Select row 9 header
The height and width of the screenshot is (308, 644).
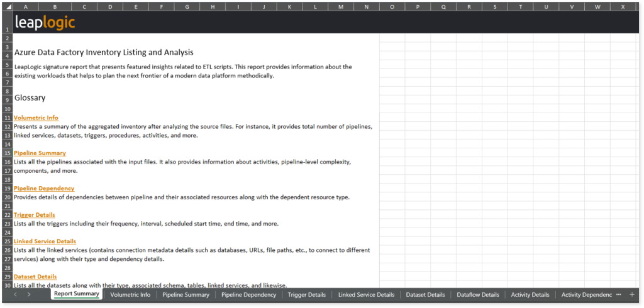click(8, 100)
